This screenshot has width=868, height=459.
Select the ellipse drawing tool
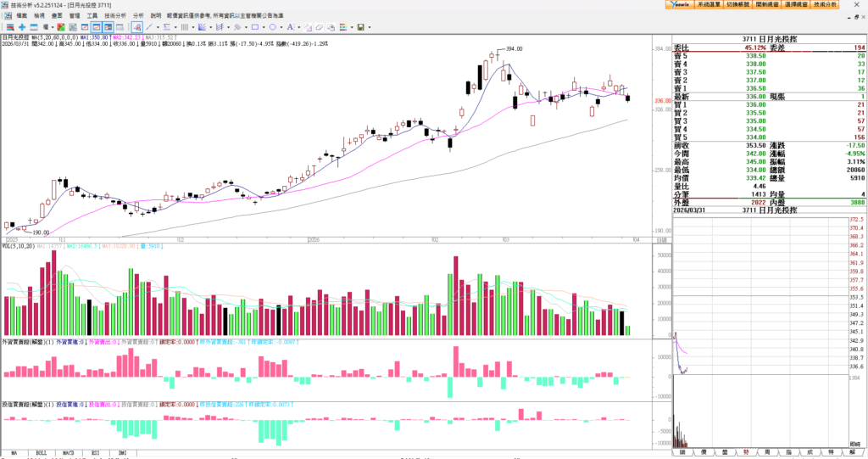[273, 27]
